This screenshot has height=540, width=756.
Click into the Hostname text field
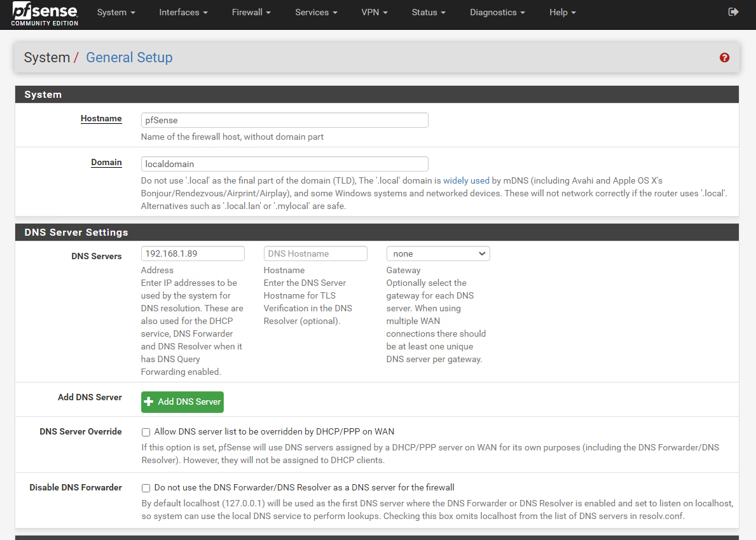(284, 120)
